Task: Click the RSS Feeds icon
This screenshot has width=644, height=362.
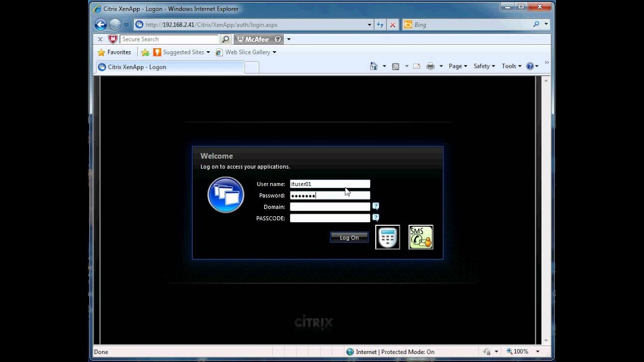Action: [x=396, y=66]
